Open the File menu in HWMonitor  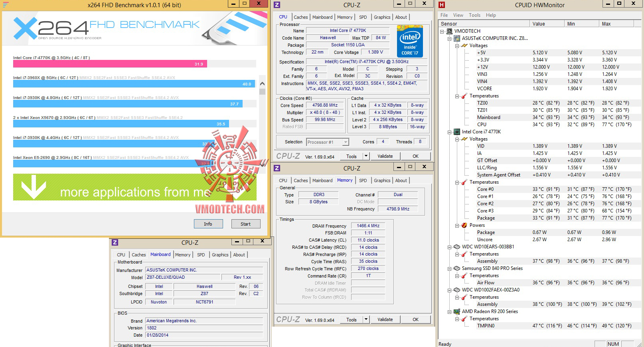click(444, 15)
